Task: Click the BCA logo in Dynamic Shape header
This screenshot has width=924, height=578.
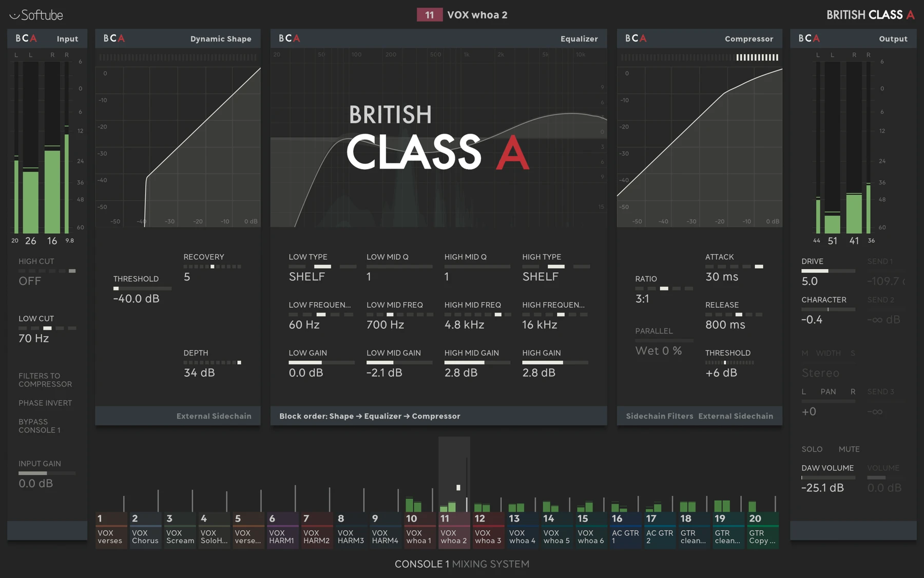Action: pyautogui.click(x=114, y=39)
